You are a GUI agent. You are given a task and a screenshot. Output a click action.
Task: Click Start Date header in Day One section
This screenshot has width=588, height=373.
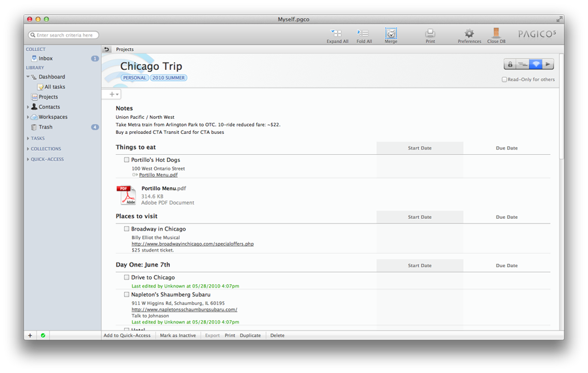(x=419, y=265)
